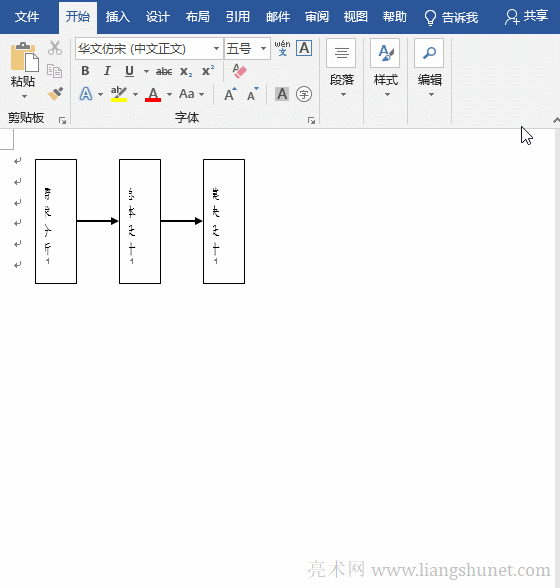Select the first flowchart rectangle

pyautogui.click(x=56, y=221)
